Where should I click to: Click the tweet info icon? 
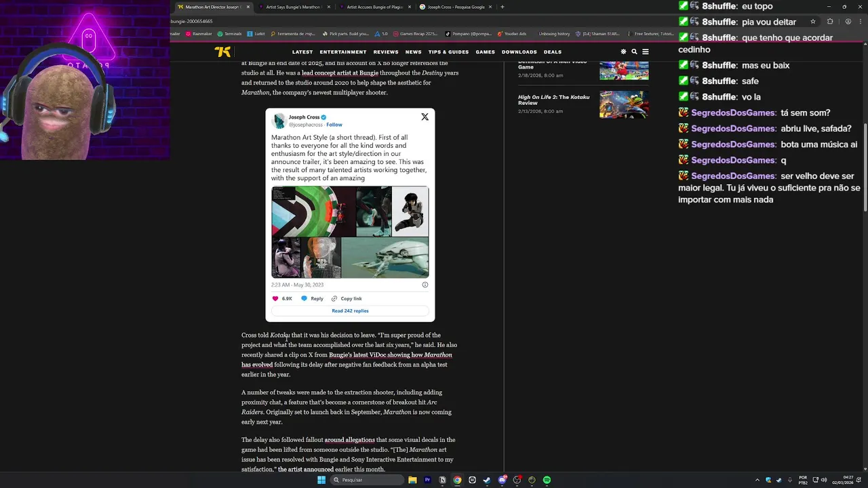click(425, 285)
